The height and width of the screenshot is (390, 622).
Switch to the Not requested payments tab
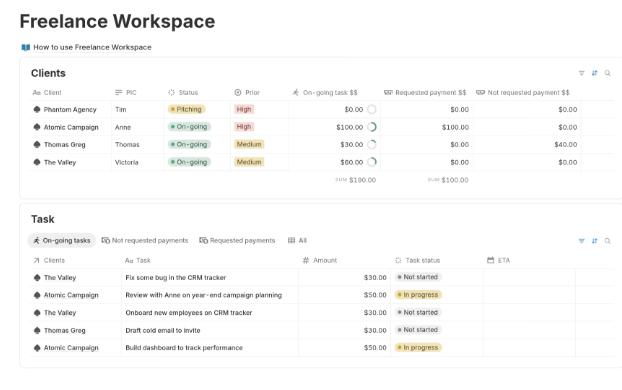pos(145,240)
